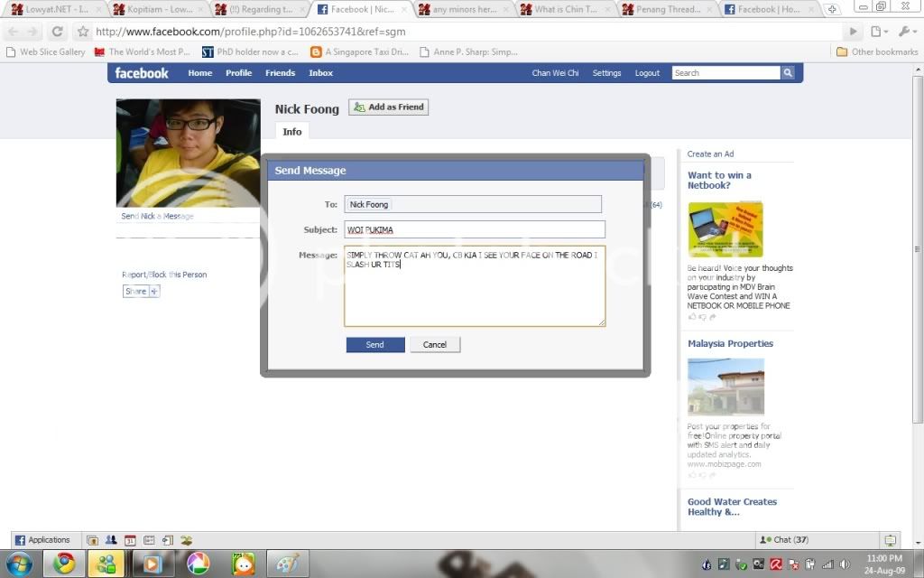Open the Chat panel in bottom bar

(x=783, y=540)
